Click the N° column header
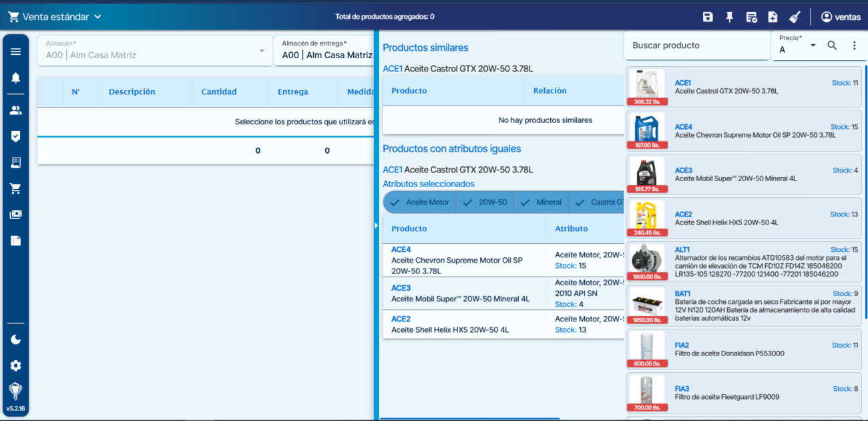Viewport: 868px width, 421px height. (76, 92)
